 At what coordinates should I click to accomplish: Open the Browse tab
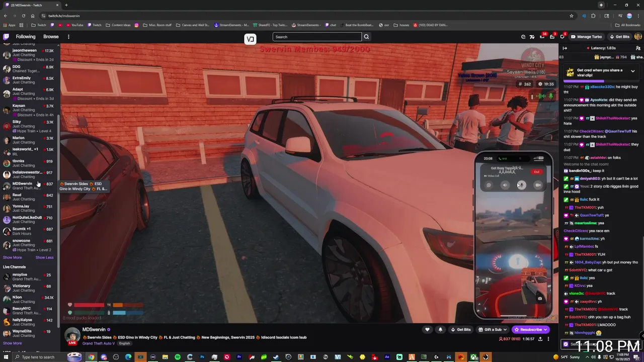[x=51, y=37]
